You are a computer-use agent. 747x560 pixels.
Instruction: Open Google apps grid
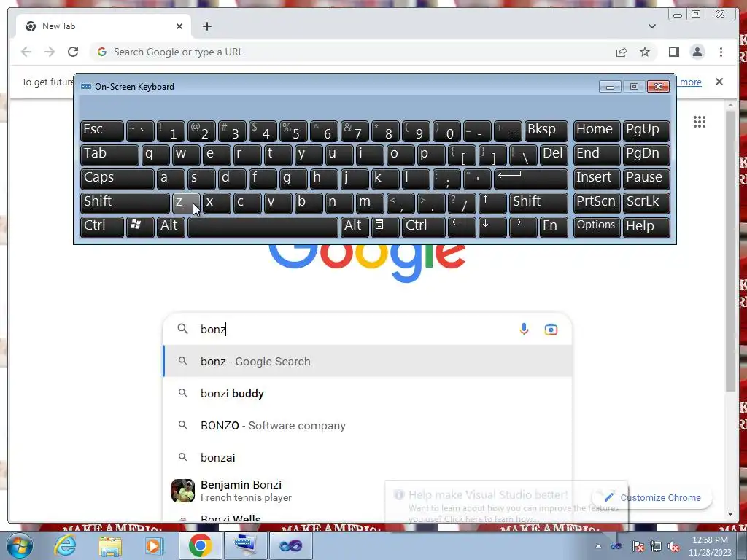pos(700,122)
